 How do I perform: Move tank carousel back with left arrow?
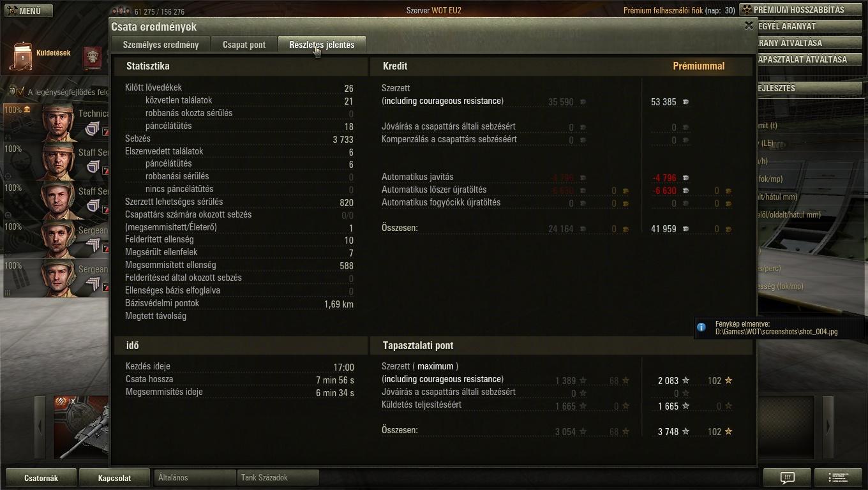[40, 426]
